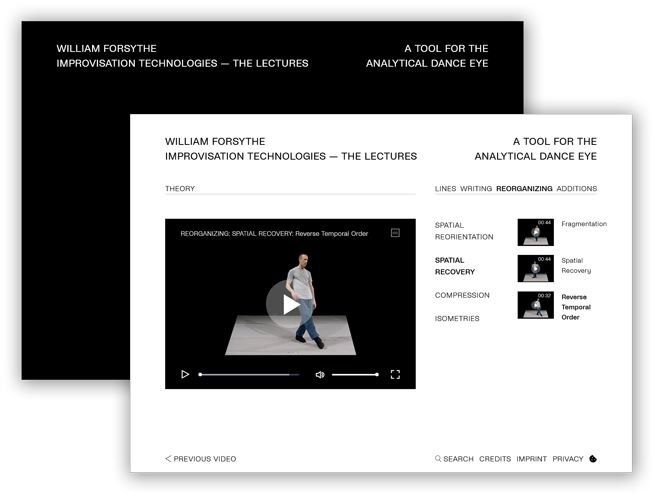Click the Spatial Recovery video label
This screenshot has width=656, height=497.
pos(576,266)
